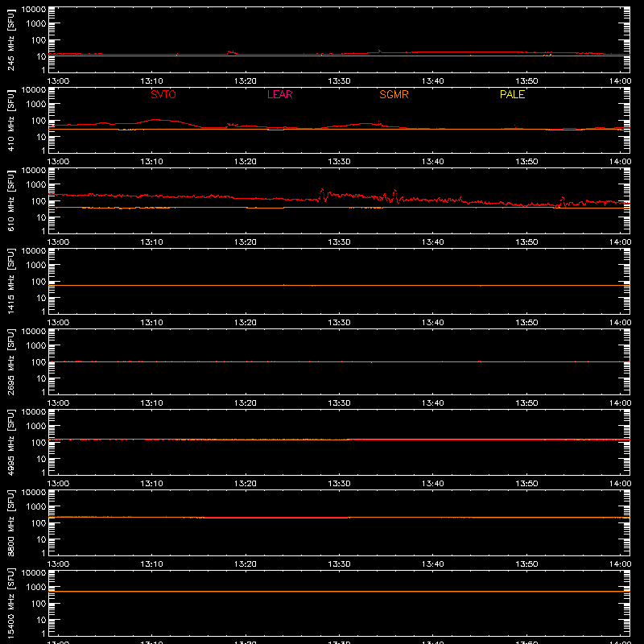Click the 13:30 tick under the 8800 MHz panel
The height and width of the screenshot is (644, 644).
[339, 564]
